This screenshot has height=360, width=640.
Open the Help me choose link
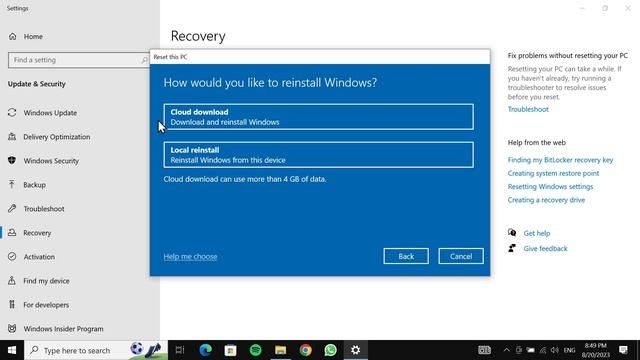(190, 256)
